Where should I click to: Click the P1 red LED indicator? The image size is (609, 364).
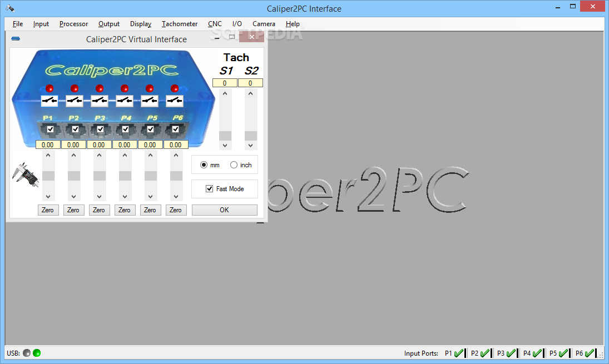pyautogui.click(x=49, y=88)
